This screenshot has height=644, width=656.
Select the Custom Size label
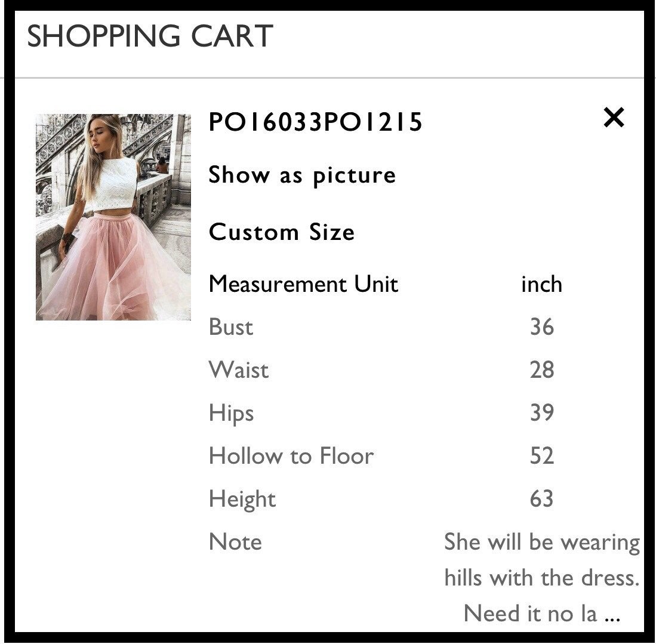tap(282, 232)
